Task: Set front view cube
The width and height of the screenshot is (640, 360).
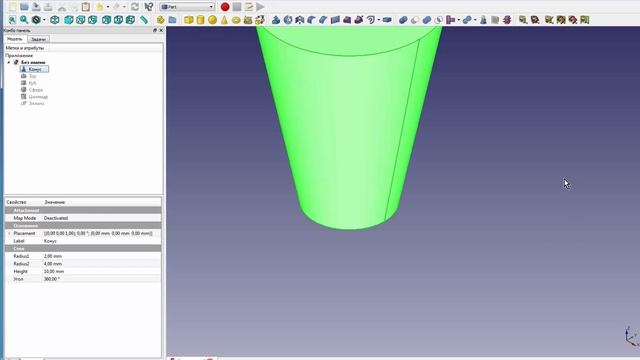Action: [69, 20]
